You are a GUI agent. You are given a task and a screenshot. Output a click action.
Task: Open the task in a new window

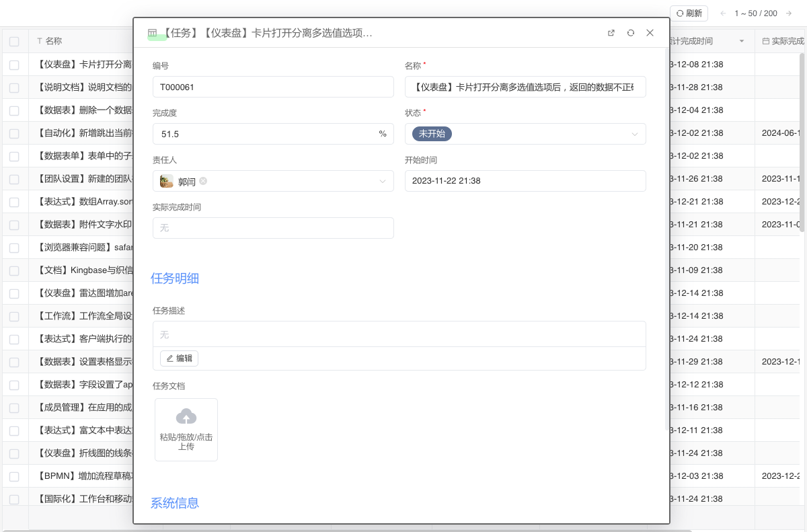point(611,32)
